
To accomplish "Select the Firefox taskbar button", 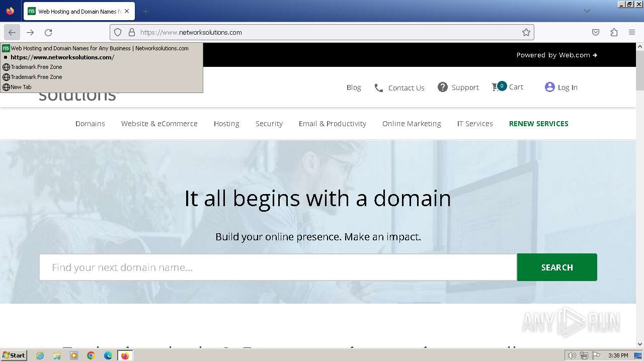I will (125, 355).
